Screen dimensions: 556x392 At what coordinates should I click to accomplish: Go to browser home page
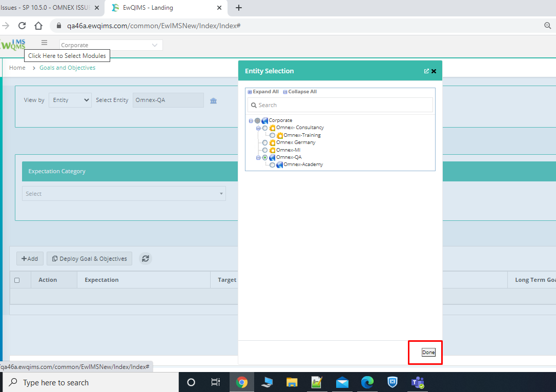(x=38, y=26)
